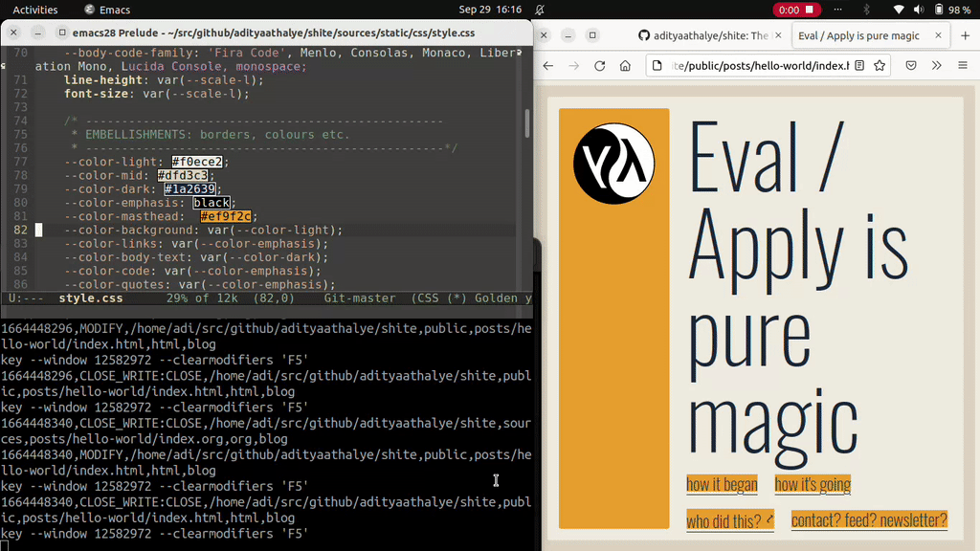
Task: Click the 'black' emphasis color value
Action: tap(212, 203)
